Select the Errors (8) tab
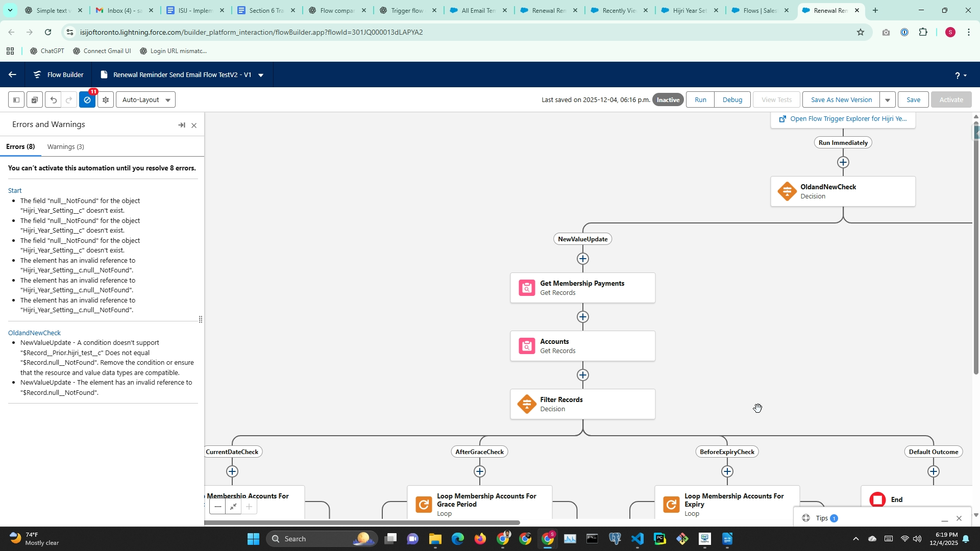The height and width of the screenshot is (551, 980). click(20, 147)
